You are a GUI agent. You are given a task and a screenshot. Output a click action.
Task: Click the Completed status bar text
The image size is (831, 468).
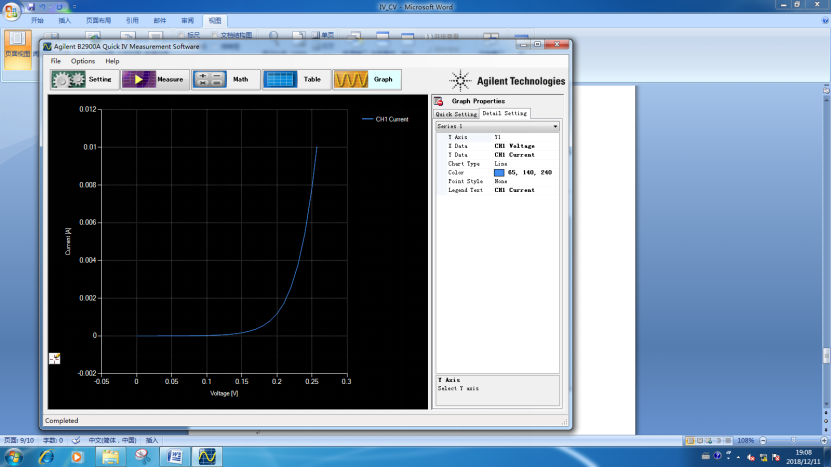(61, 421)
